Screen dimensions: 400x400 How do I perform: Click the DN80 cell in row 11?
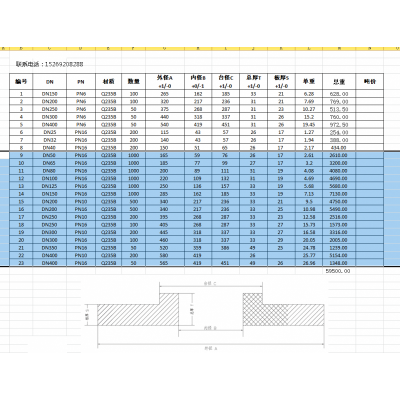[x=50, y=171]
